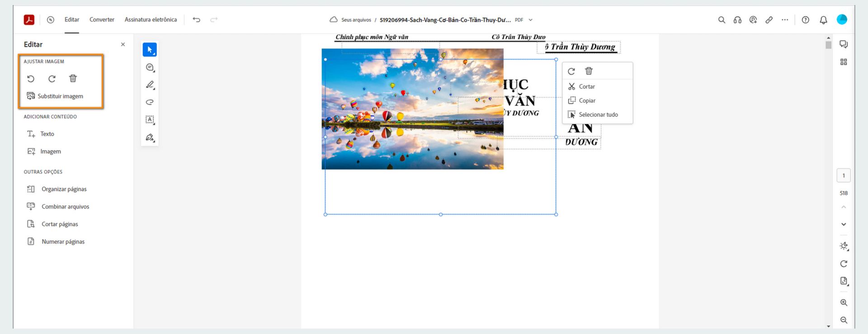868x334 pixels.
Task: Select the comment tool in vertical toolbar
Action: pyautogui.click(x=150, y=67)
